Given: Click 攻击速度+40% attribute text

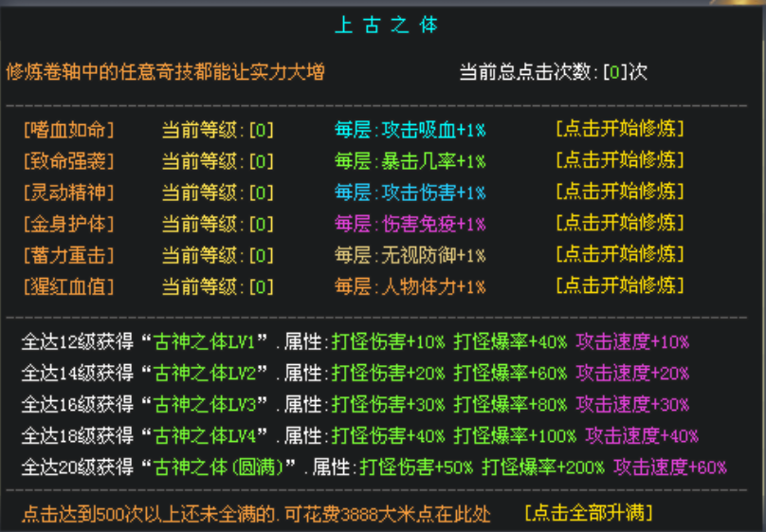Looking at the screenshot, I should 642,436.
